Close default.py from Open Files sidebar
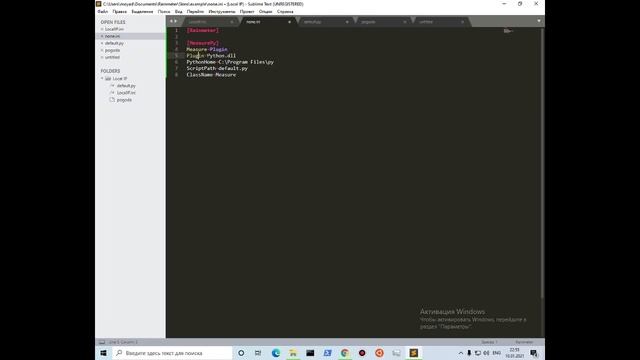 [x=102, y=43]
